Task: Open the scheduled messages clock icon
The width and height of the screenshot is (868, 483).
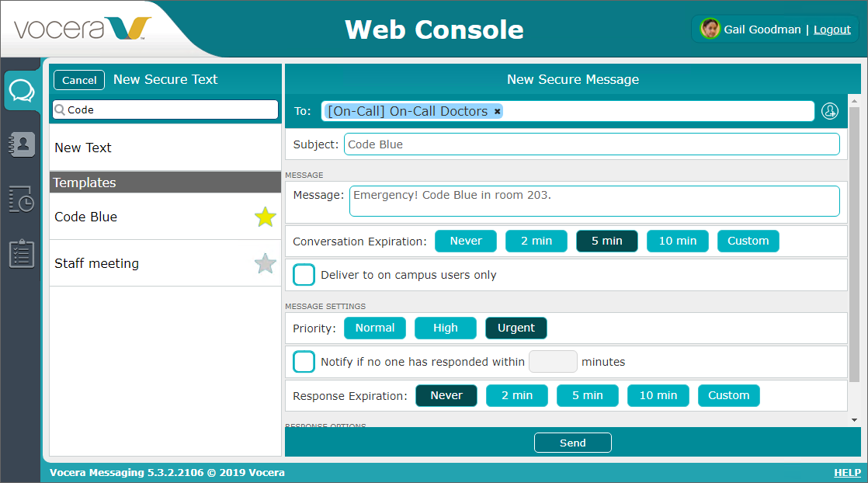Action: [22, 199]
